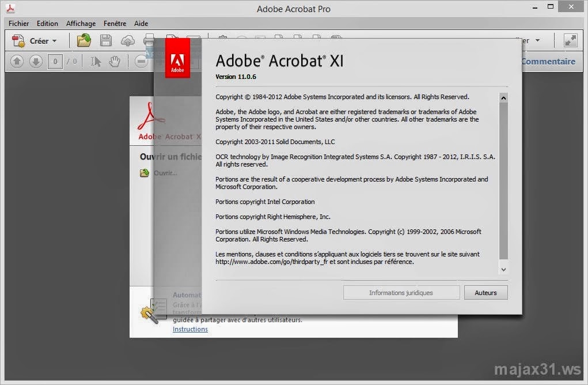Click the Acrobat swoosh logo in the welcome screen
Viewport: 588px width, 385px height.
coord(150,116)
